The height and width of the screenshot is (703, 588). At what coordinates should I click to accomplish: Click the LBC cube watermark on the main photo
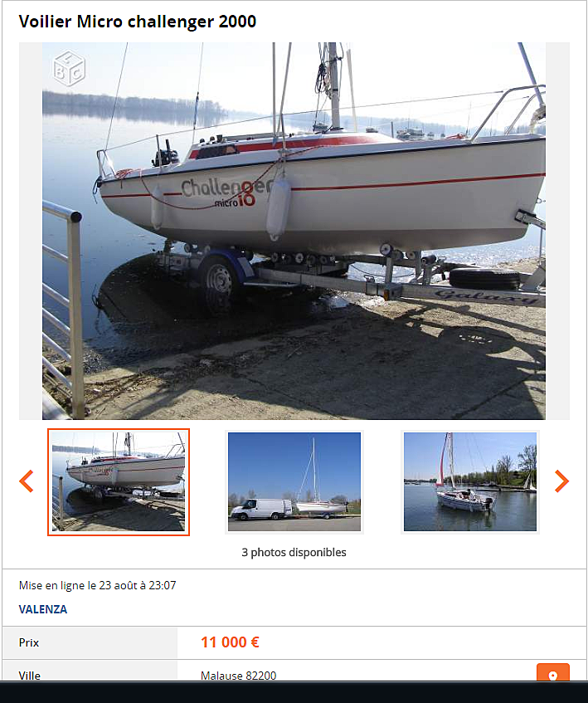pos(69,69)
